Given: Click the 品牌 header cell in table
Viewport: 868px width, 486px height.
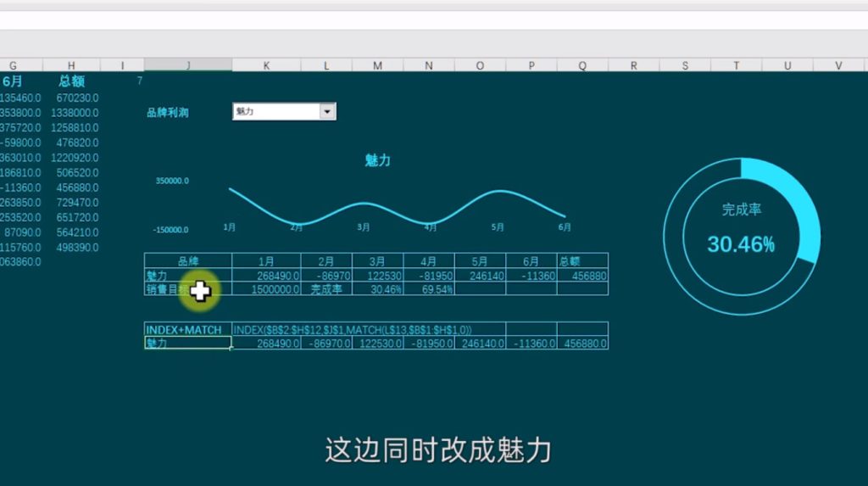Looking at the screenshot, I should click(x=187, y=261).
